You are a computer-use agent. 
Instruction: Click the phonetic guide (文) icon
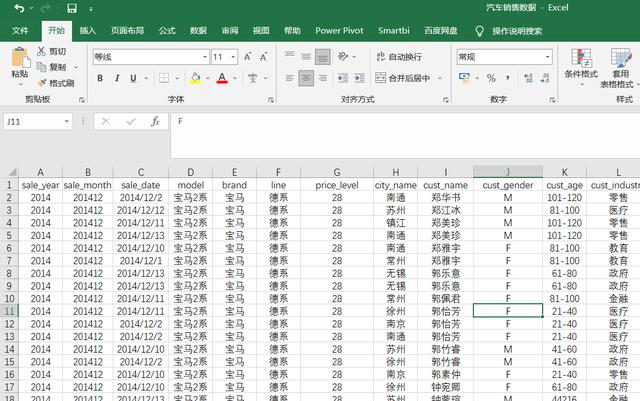[253, 78]
